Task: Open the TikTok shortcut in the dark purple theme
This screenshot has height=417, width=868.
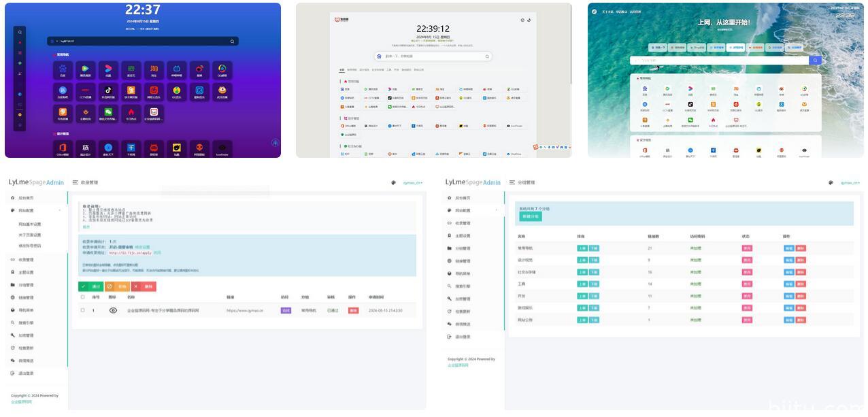Action: 107,90
